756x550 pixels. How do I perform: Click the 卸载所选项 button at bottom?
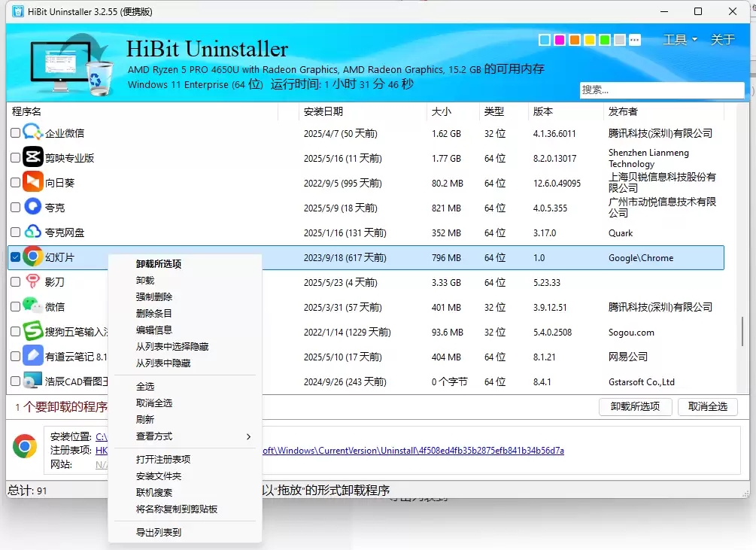[x=635, y=407]
